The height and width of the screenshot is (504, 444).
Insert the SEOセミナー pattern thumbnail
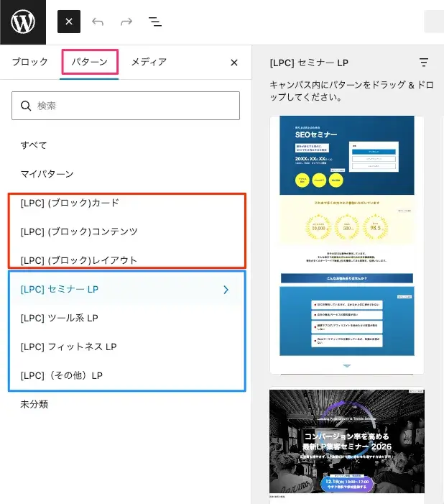coord(346,244)
